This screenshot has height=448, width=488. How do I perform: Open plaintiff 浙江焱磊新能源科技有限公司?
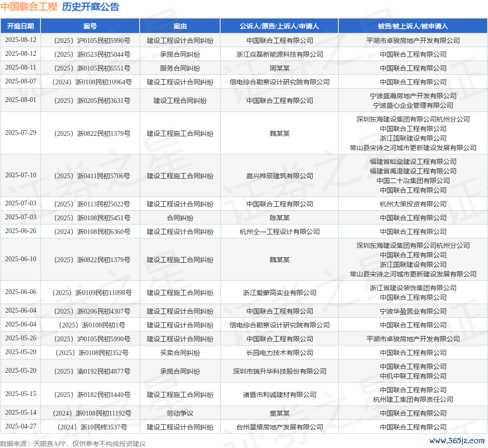[279, 54]
